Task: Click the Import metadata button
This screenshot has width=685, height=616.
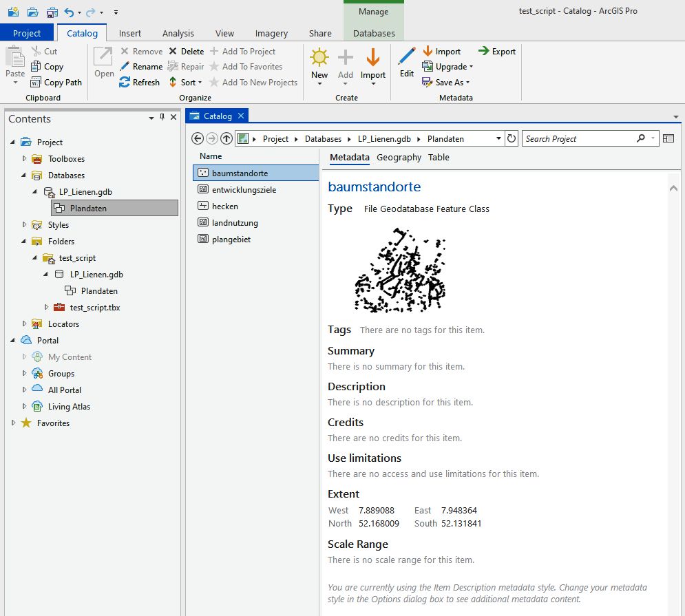Action: 441,52
